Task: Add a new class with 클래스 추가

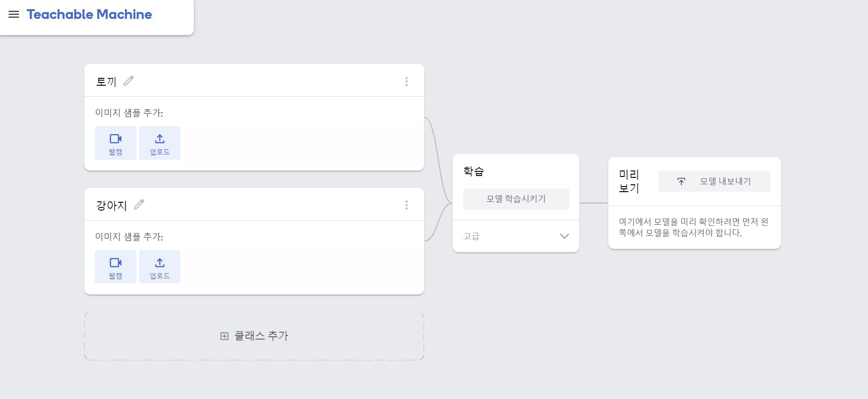Action: tap(254, 336)
